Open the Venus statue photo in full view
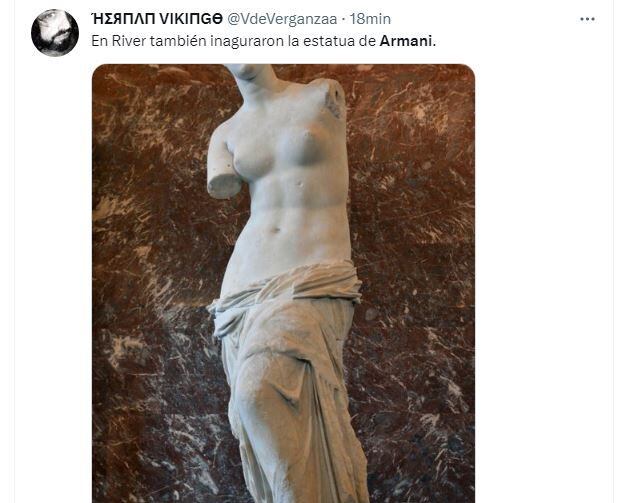 [x=284, y=284]
